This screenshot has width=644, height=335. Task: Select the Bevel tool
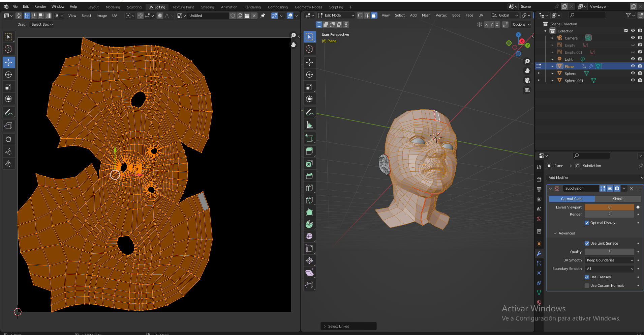(x=309, y=176)
